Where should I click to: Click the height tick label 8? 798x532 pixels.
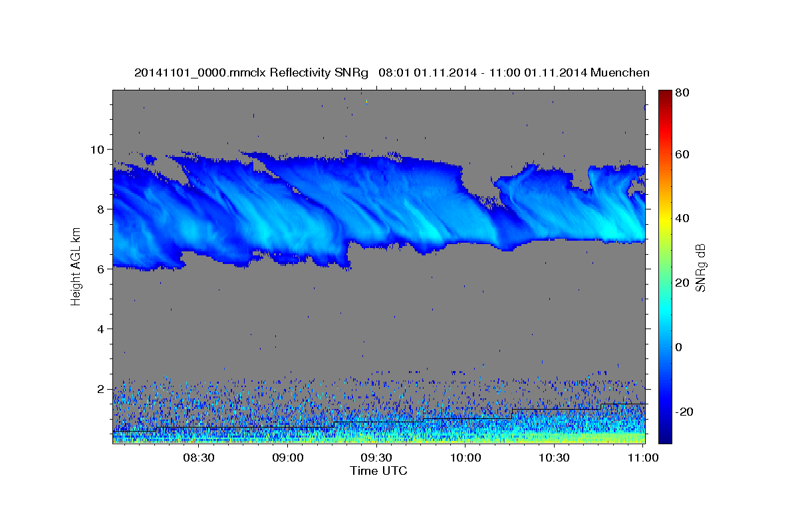102,209
